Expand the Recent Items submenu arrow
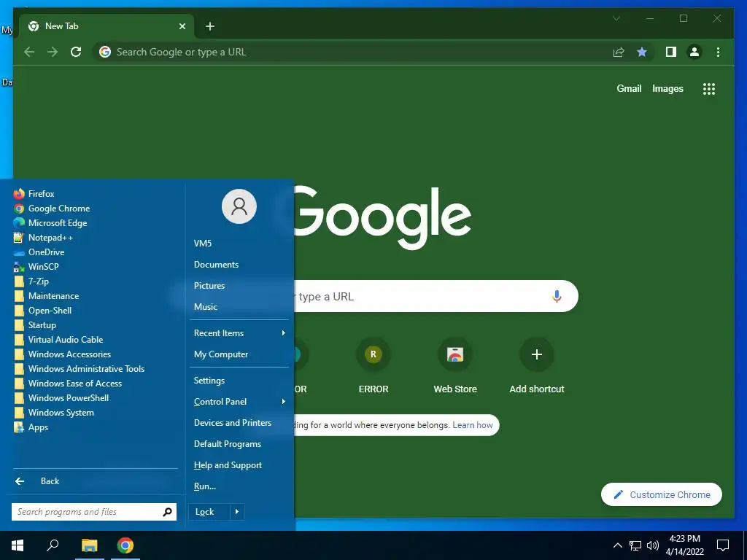747x560 pixels. point(284,332)
